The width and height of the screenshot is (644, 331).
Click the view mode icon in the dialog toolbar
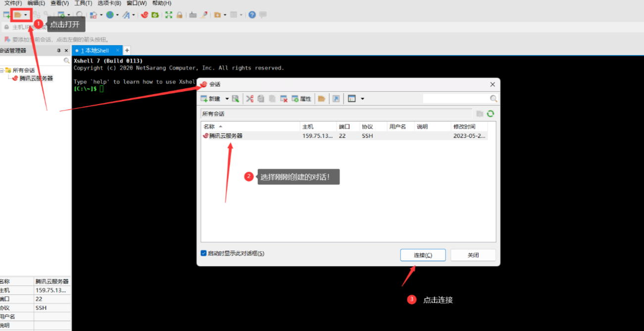coord(352,99)
